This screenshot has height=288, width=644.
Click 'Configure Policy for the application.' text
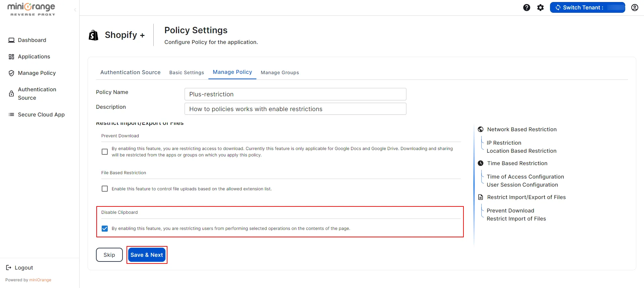tap(211, 42)
